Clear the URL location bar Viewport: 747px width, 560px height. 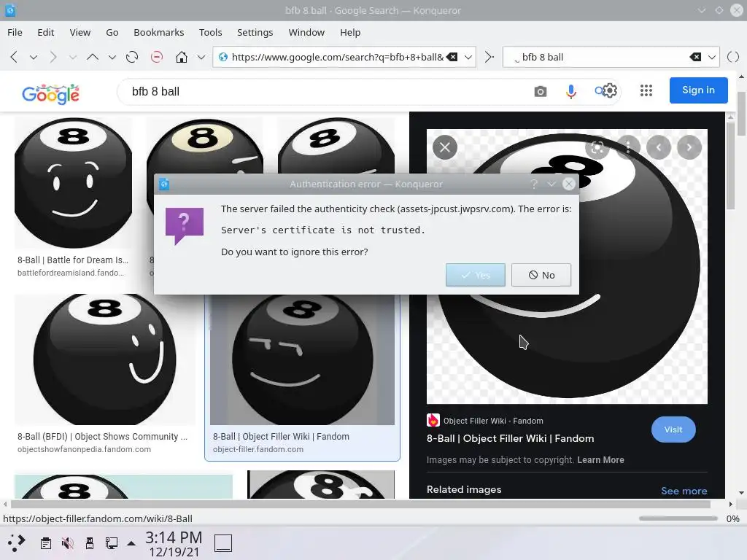(452, 57)
